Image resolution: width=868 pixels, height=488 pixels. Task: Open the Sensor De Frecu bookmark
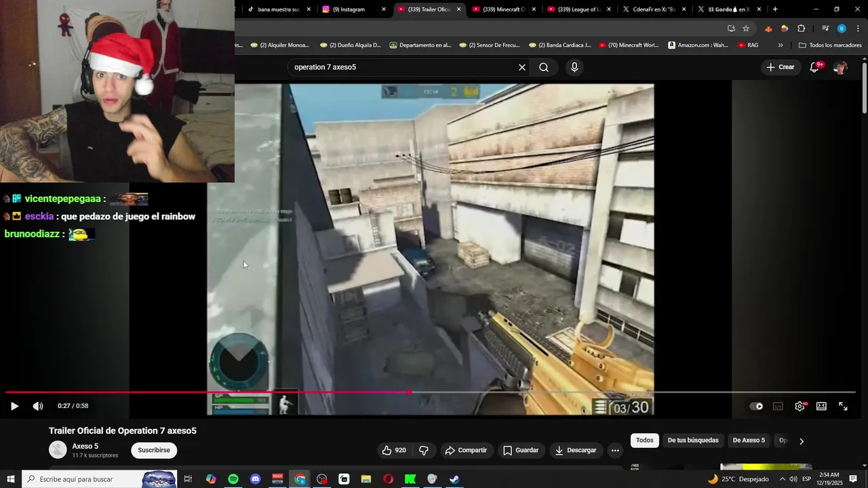pos(489,45)
